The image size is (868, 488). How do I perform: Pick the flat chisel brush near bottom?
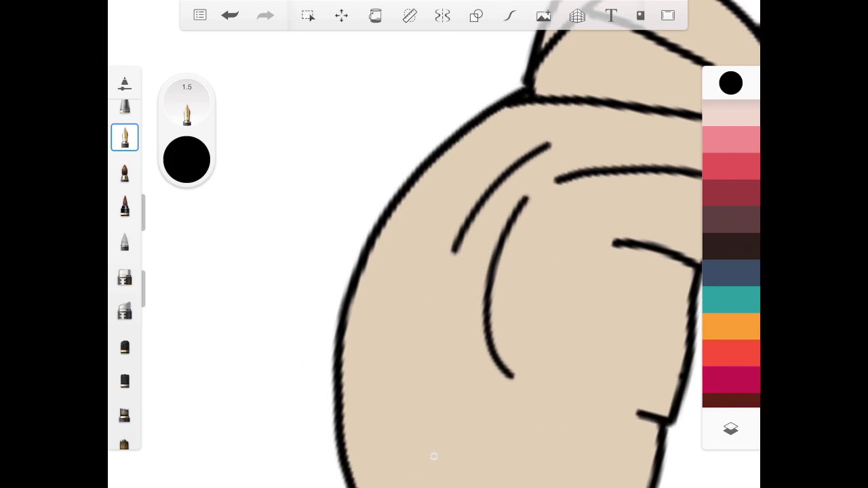[x=125, y=415]
